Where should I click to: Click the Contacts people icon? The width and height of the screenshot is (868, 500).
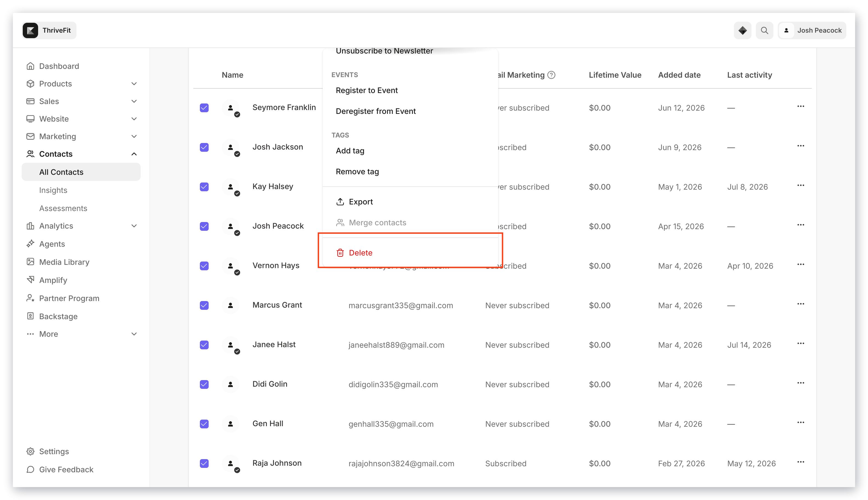click(30, 154)
